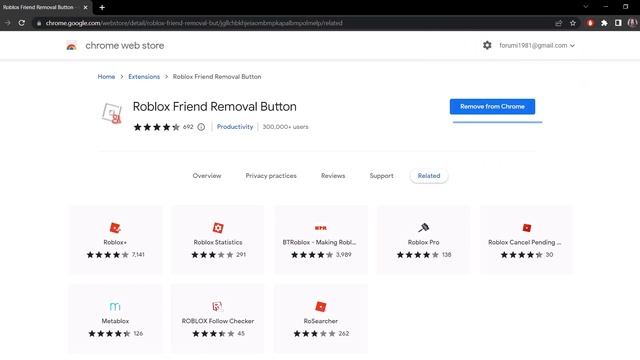Click the Roblox Statistics card icon

pyautogui.click(x=218, y=228)
